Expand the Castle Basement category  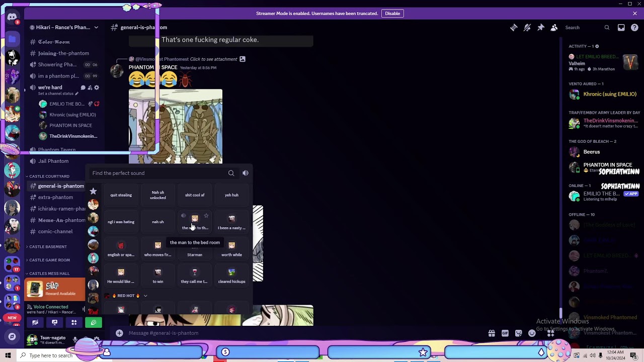point(47,247)
